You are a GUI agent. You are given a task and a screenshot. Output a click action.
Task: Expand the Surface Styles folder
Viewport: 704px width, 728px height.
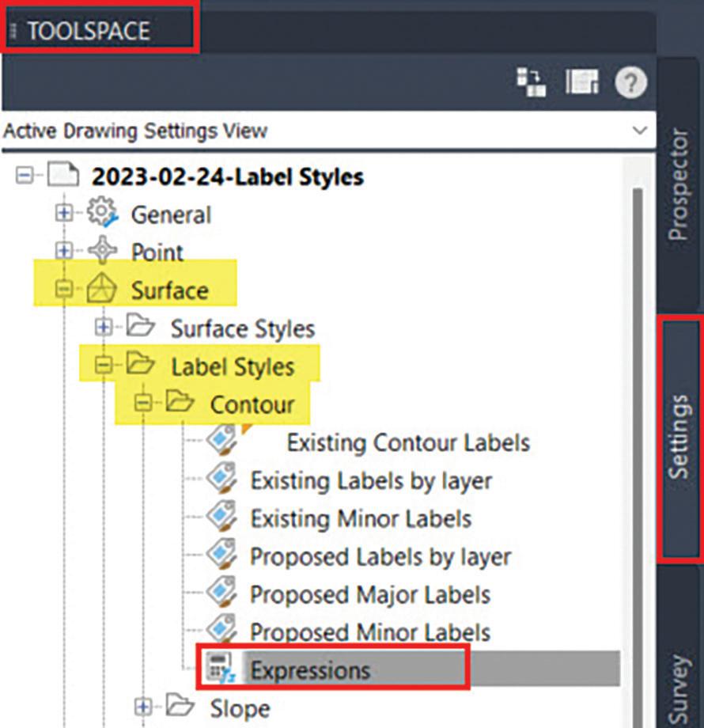click(104, 327)
